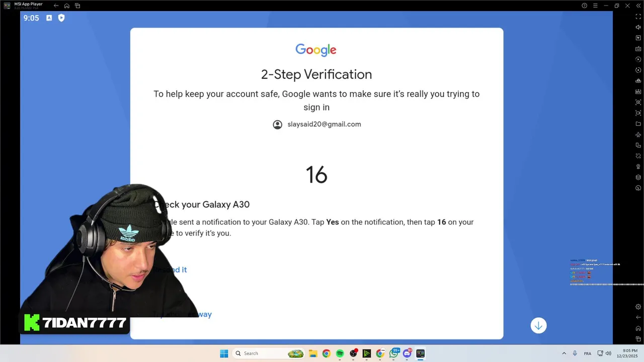The height and width of the screenshot is (362, 644).
Task: Go back using title bar back arrow
Action: point(56,6)
